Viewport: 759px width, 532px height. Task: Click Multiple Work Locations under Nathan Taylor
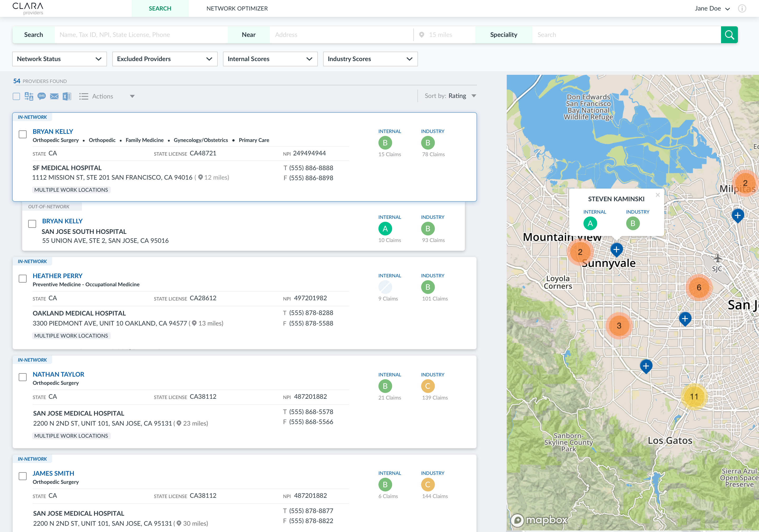point(71,436)
